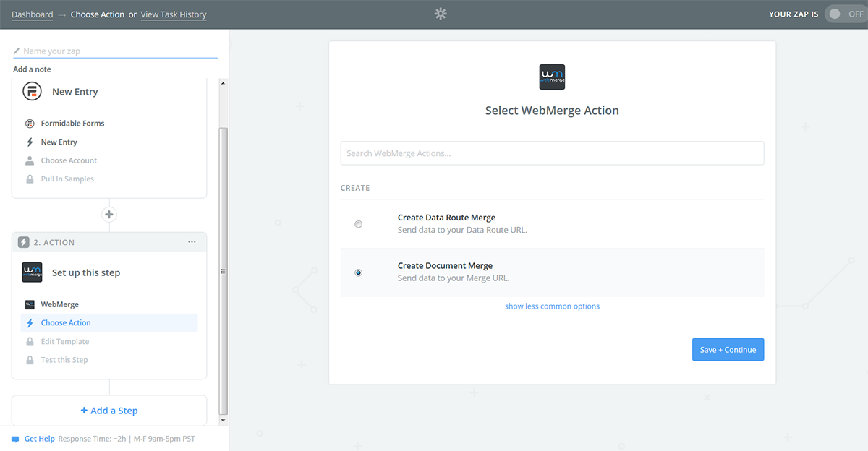868x451 pixels.
Task: Click the Zapier loading gear icon in header
Action: (x=441, y=14)
